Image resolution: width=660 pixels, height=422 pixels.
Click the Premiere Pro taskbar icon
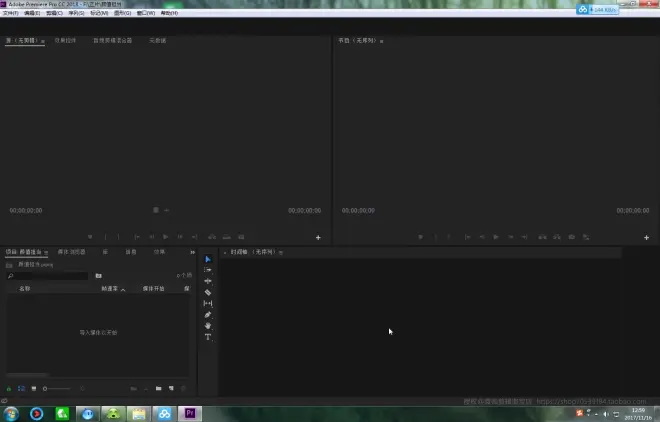[x=190, y=414]
